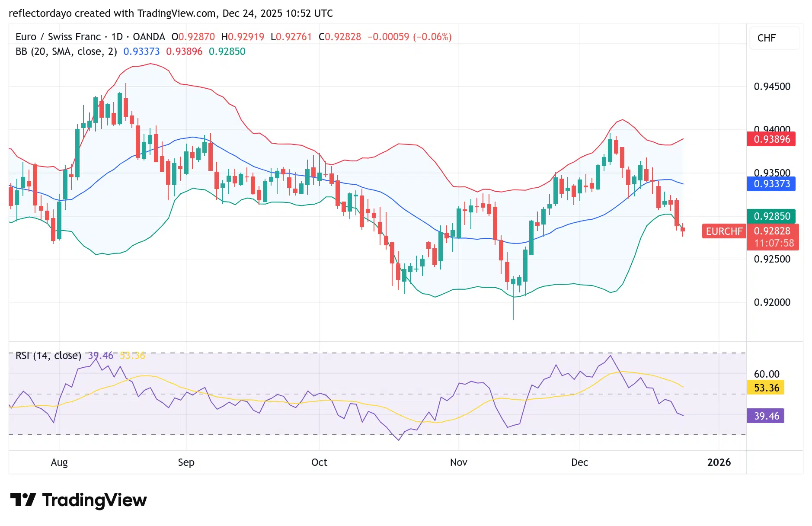Select the Nov label on time axis
This screenshot has height=526, width=812.
458,462
